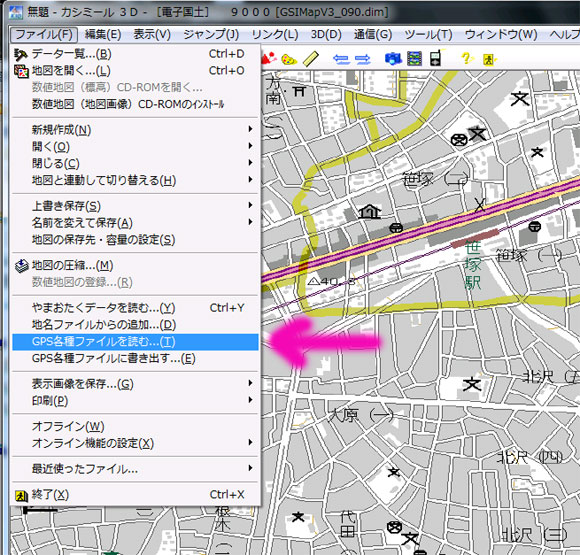580x555 pixels.
Task: Click the yellow exit figure toolbar icon
Action: [x=489, y=59]
